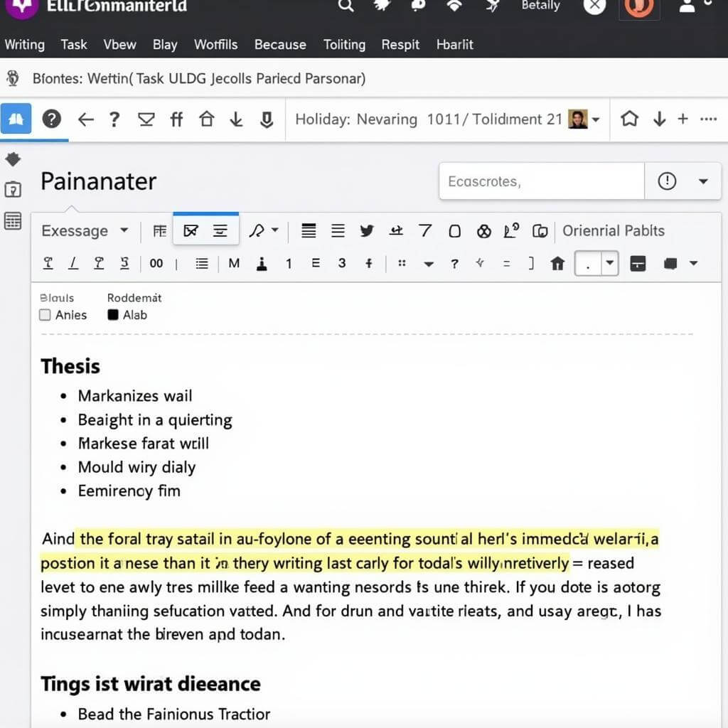This screenshot has height=728, width=728.
Task: Click the search magnifier icon in top bar
Action: [x=346, y=6]
